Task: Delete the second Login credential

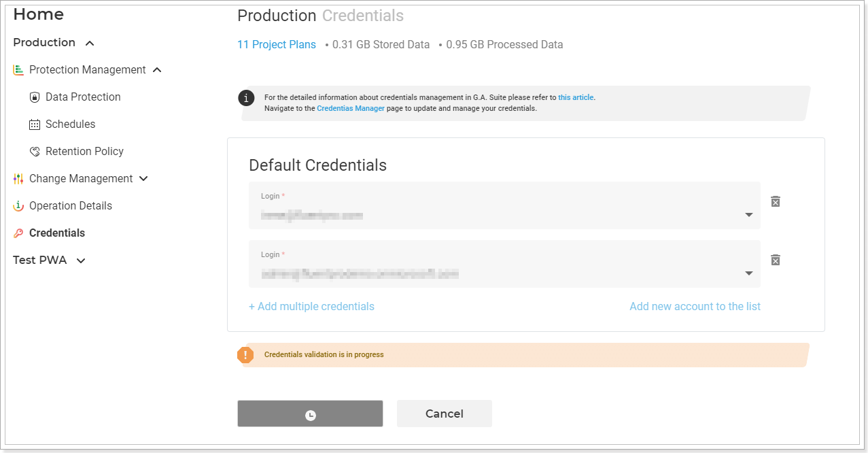Action: [776, 260]
